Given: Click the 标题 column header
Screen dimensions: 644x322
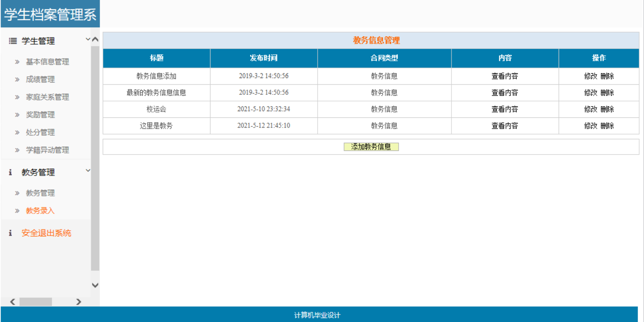Looking at the screenshot, I should tap(156, 58).
